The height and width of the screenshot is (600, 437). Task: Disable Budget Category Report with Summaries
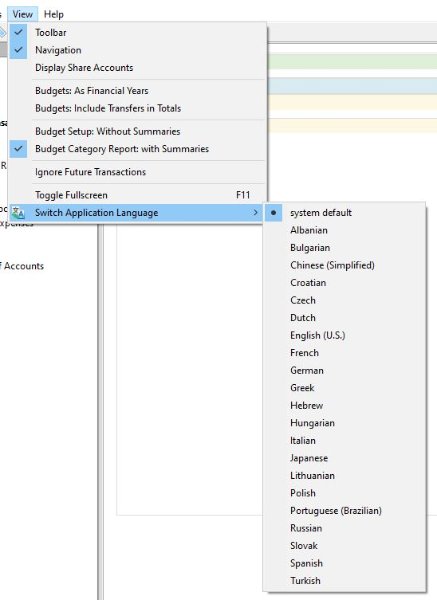18,149
